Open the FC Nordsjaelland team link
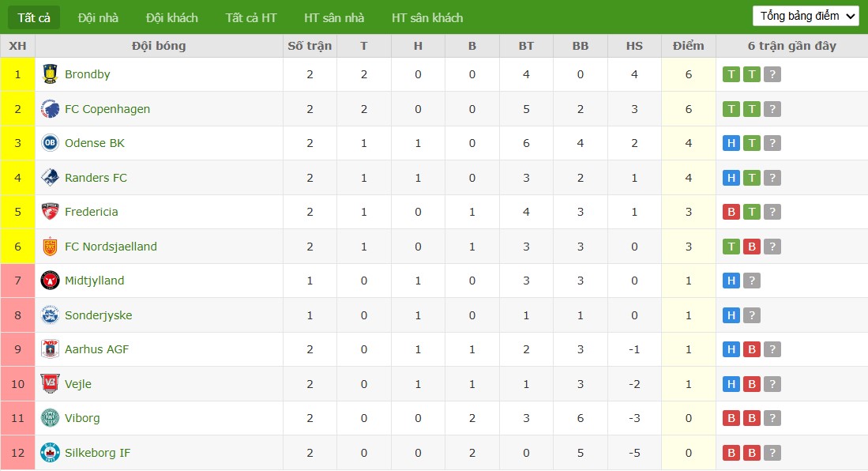 (111, 247)
